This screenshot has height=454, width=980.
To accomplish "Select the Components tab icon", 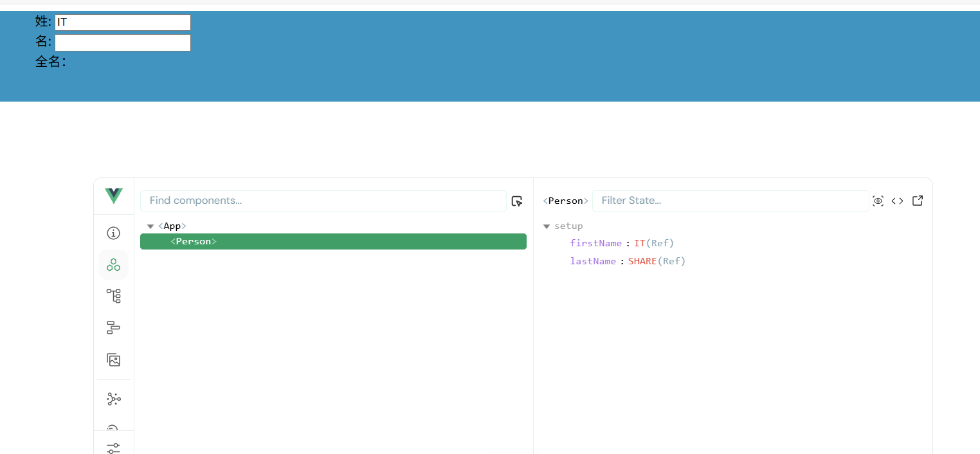I will click(114, 264).
